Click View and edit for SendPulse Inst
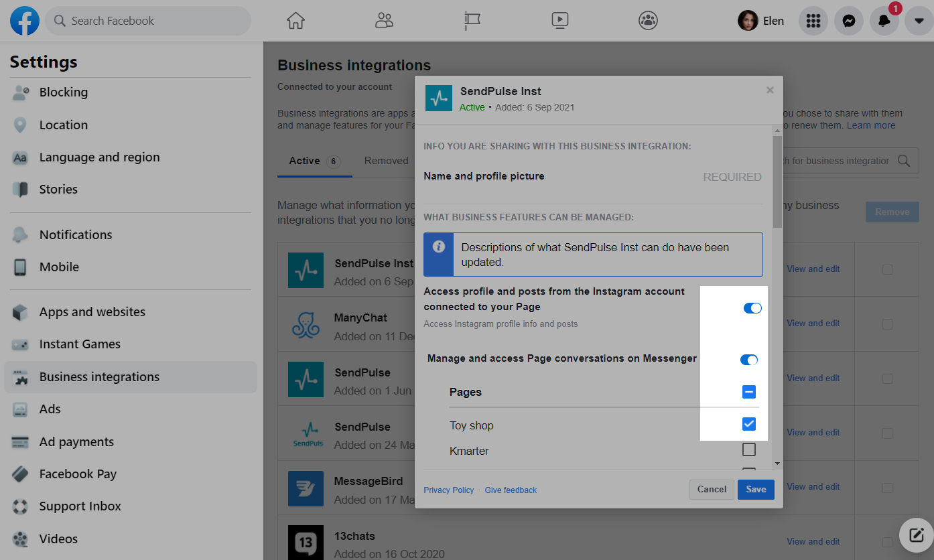The width and height of the screenshot is (934, 560). point(813,269)
